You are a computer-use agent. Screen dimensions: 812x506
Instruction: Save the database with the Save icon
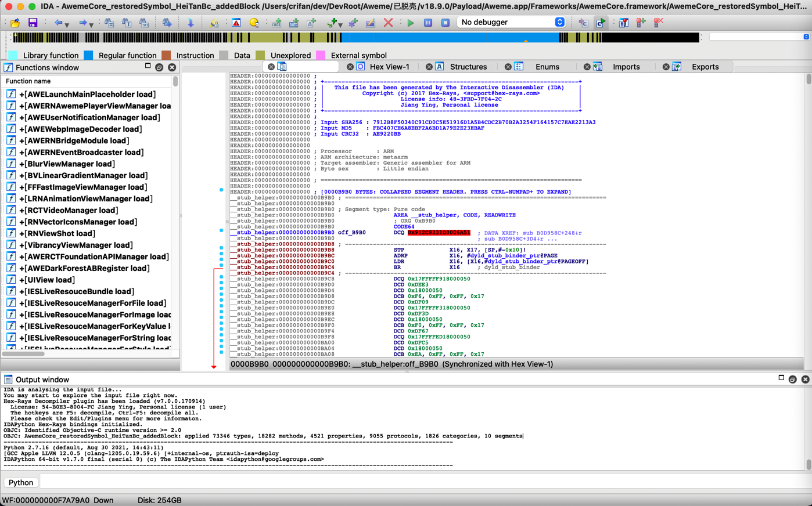tap(33, 22)
